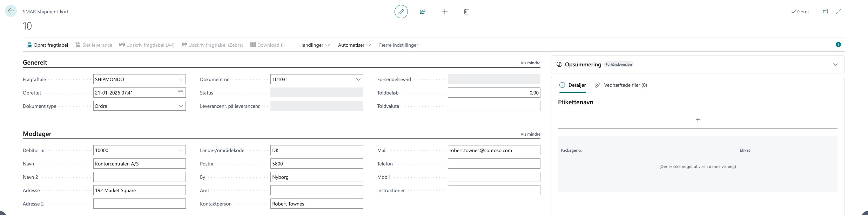This screenshot has height=215, width=868.
Task: Open calendar picker for Oprettet date
Action: (180, 93)
